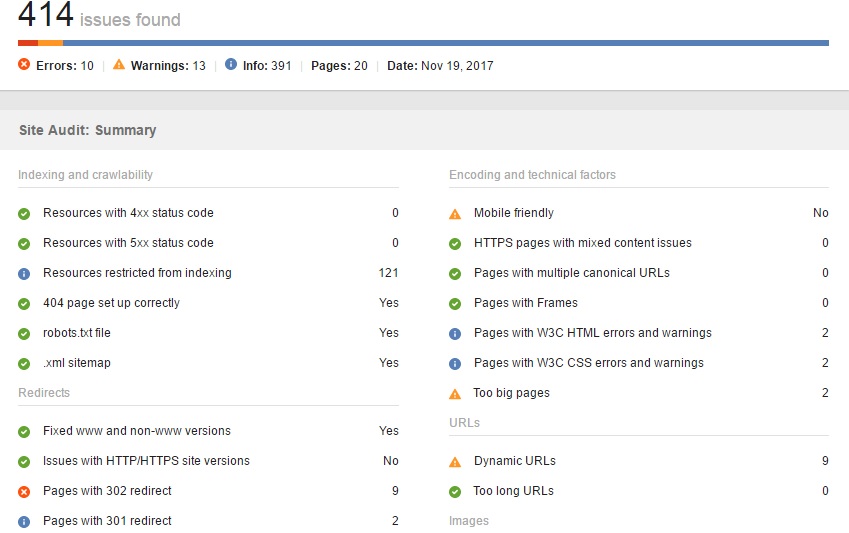The height and width of the screenshot is (533, 849).
Task: Click green check beside Too long URLs
Action: [455, 492]
